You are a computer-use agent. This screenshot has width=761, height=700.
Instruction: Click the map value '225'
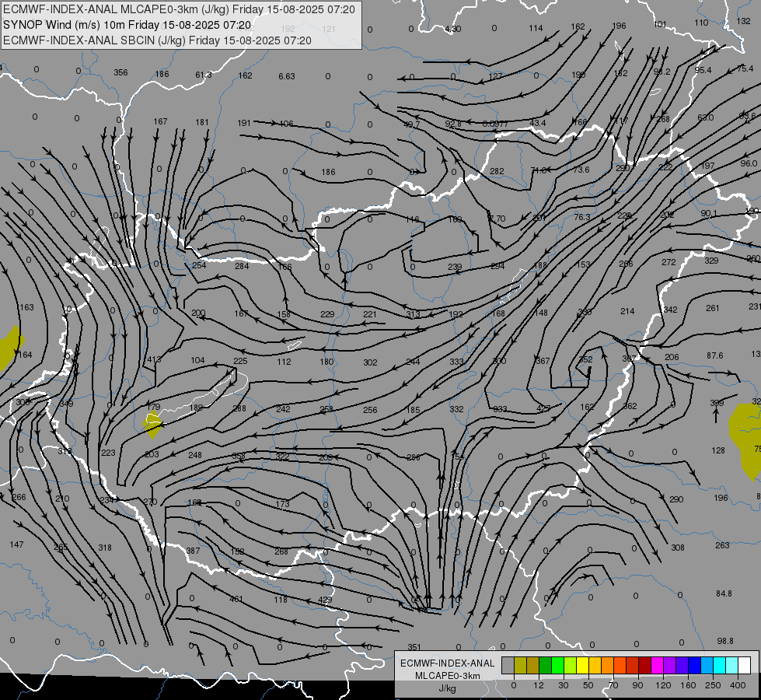click(x=240, y=361)
